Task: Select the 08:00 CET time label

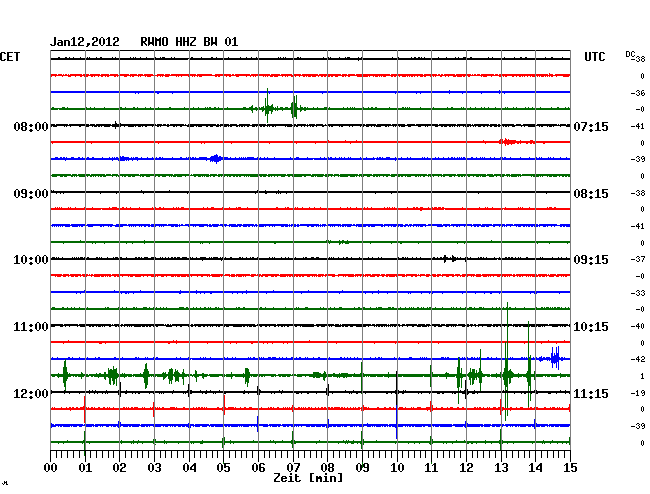Action: [x=31, y=126]
